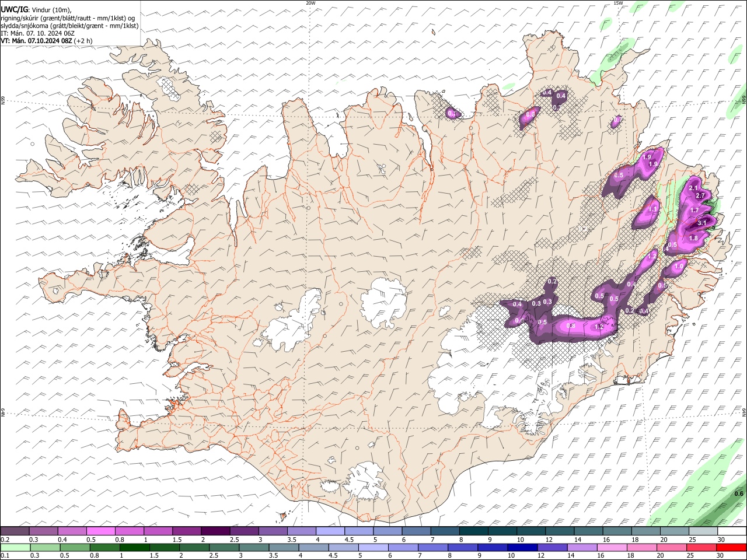Viewport: 747px width, 560px height.
Task: Click the 'slydda/snjókoma' legend description line
Action: click(69, 26)
